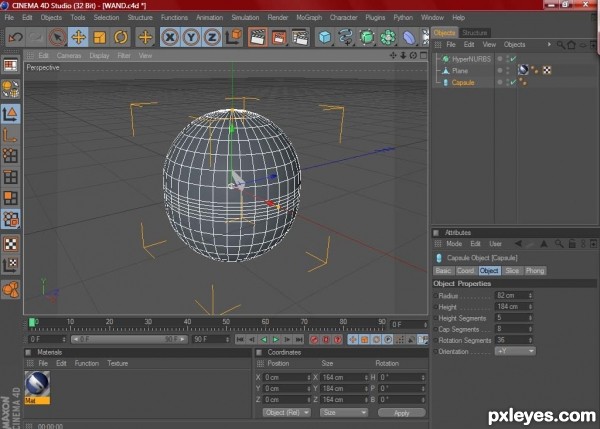Open the File menu

(9, 18)
